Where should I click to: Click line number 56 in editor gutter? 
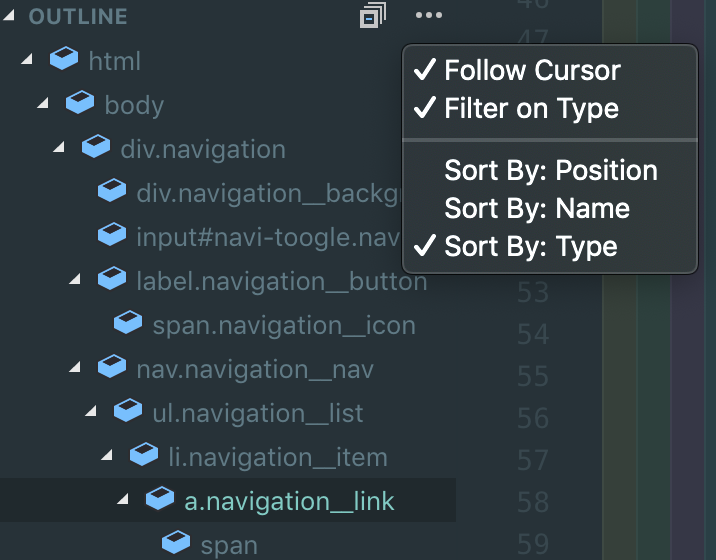click(533, 417)
